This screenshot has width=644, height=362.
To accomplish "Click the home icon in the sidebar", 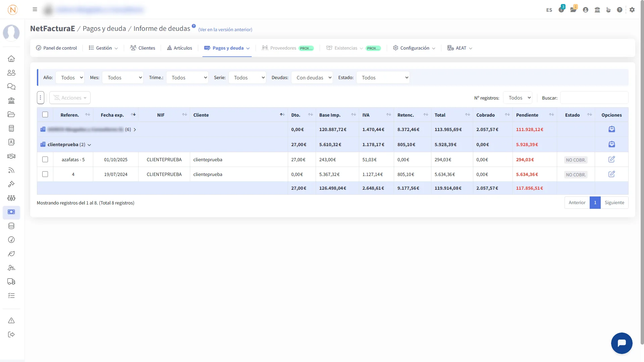I will [11, 59].
